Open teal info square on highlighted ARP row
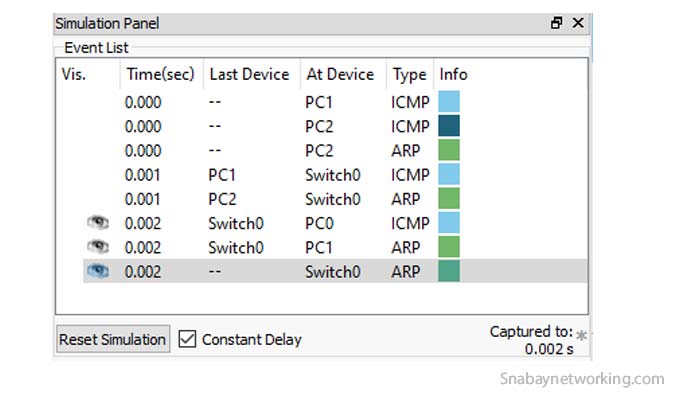Viewport: 700px width, 400px height. (449, 270)
